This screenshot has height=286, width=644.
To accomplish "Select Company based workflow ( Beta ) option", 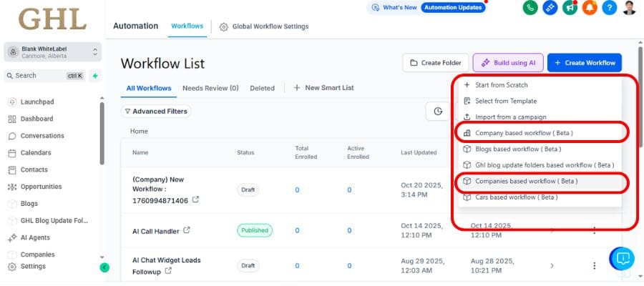I will pos(525,133).
